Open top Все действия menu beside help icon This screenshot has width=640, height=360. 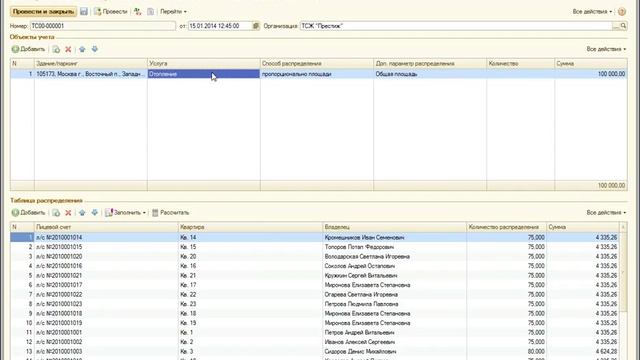coord(592,11)
